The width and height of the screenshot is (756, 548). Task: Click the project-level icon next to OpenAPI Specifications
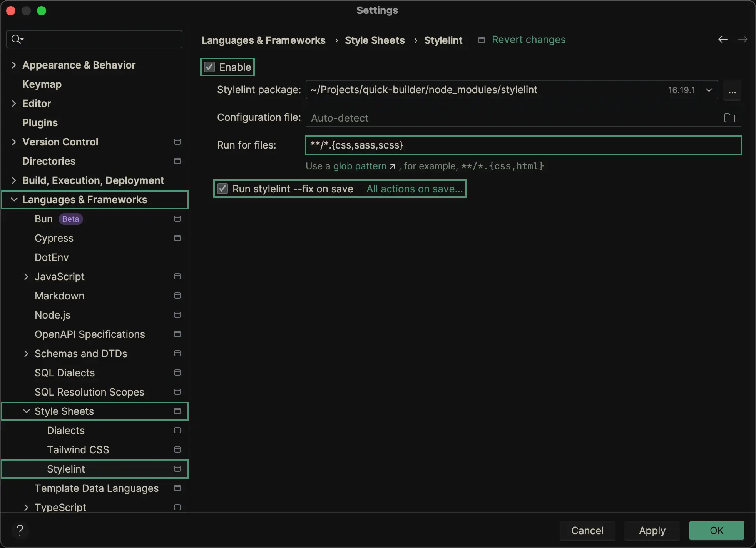point(177,334)
